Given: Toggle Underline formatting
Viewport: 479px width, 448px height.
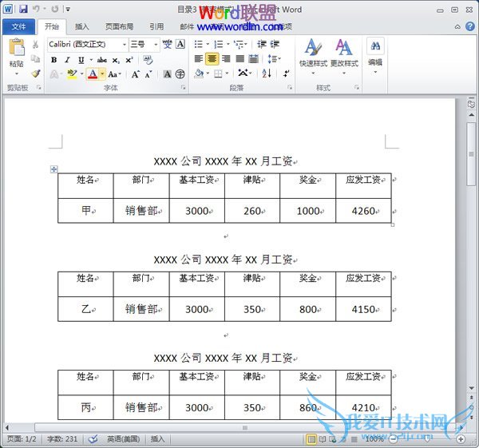Looking at the screenshot, I should (x=81, y=60).
